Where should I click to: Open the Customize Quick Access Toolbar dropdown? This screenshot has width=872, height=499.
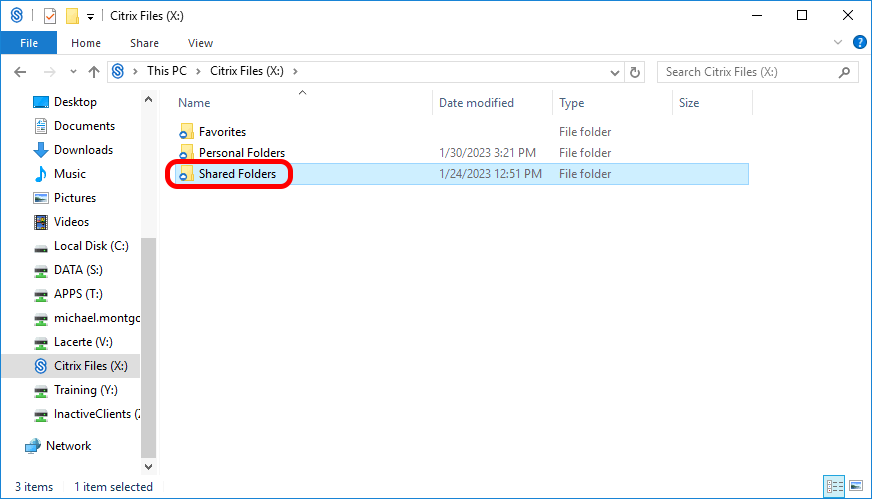(x=90, y=17)
